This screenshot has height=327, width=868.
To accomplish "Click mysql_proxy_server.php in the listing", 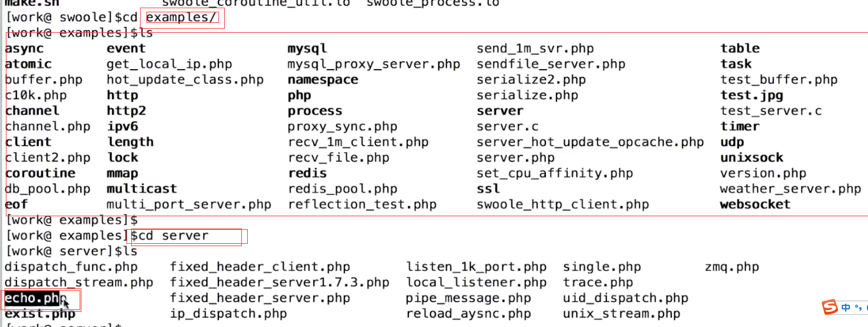I will pyautogui.click(x=374, y=64).
